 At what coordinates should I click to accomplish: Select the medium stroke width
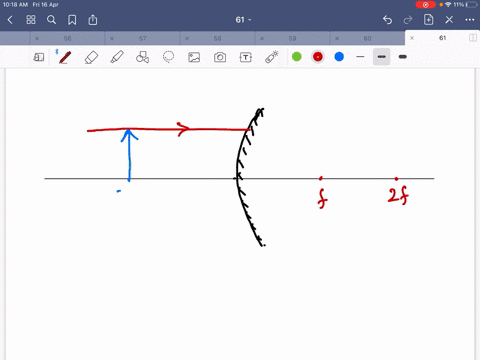(382, 57)
